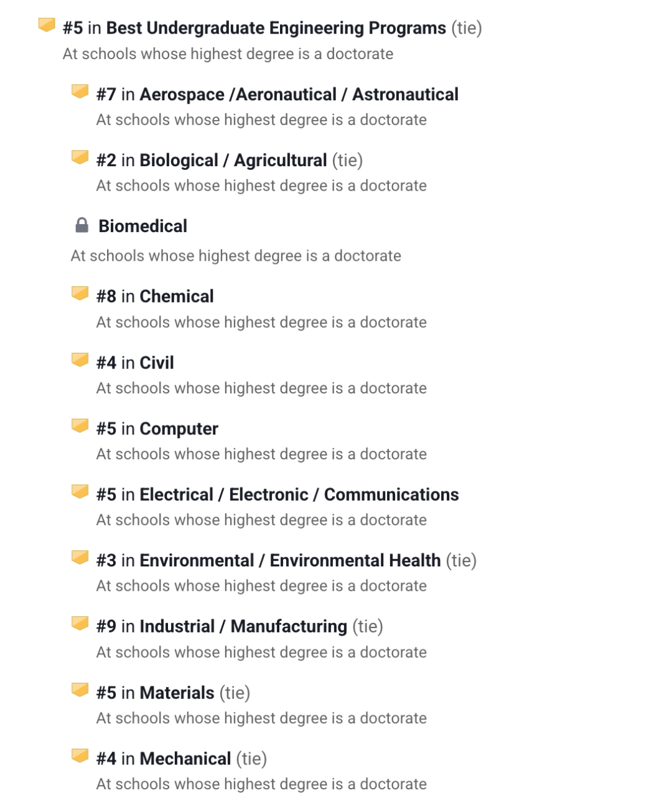The height and width of the screenshot is (793, 672).
Task: Open Environmental / Environmental Health ranking
Action: pyautogui.click(x=290, y=561)
